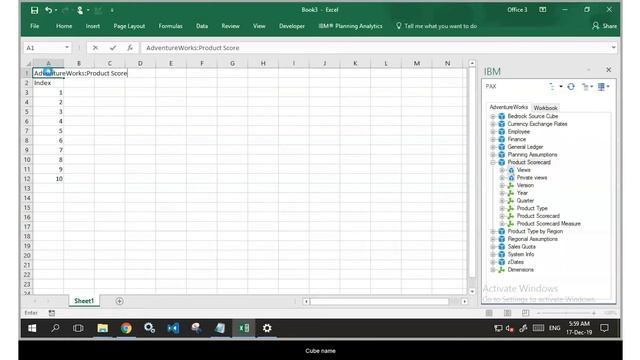Expand the General Ledger node
Screen dimensions: 640x360
(x=493, y=147)
